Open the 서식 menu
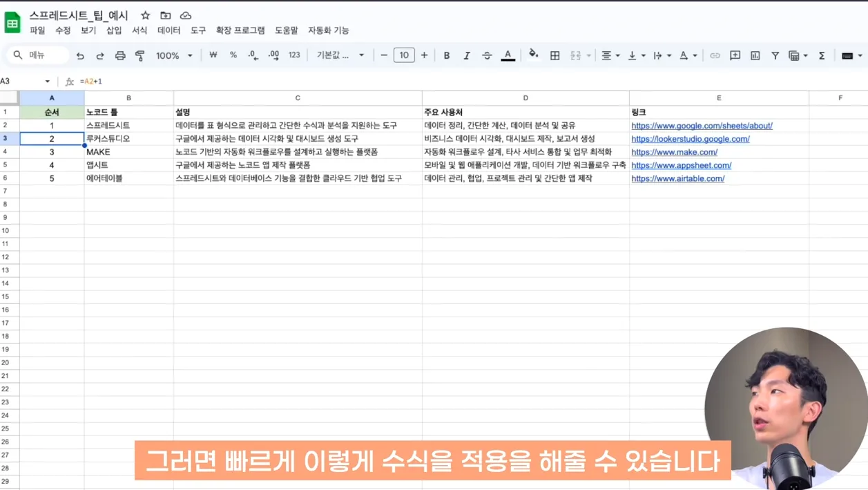The image size is (868, 490). (x=139, y=30)
